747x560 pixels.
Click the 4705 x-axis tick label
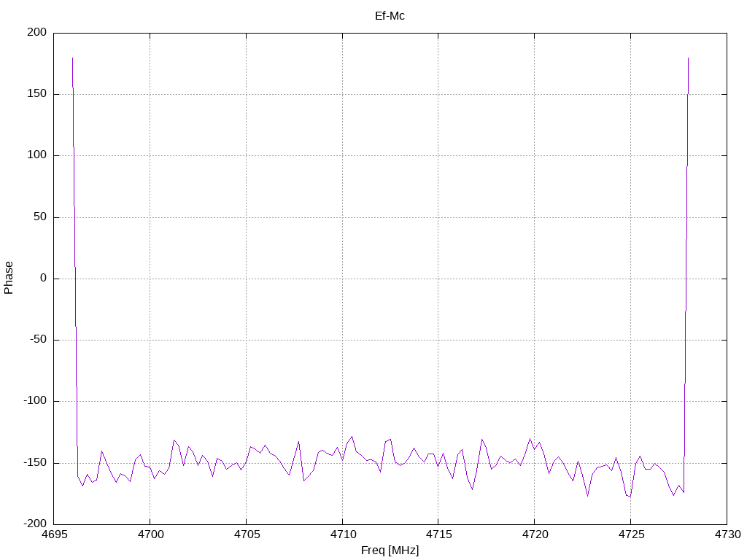(247, 534)
